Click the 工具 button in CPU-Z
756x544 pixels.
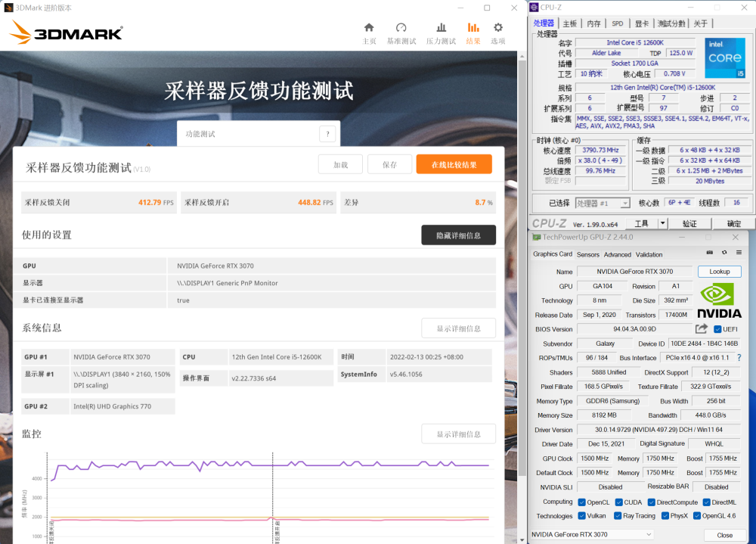click(x=641, y=223)
